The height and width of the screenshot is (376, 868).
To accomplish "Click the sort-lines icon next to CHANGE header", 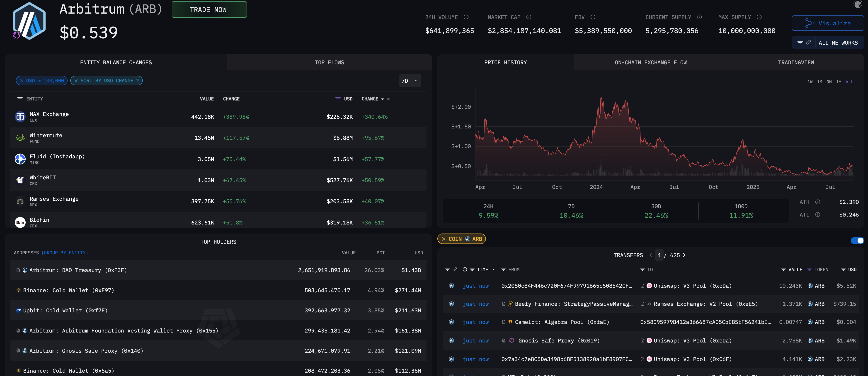I will (389, 99).
